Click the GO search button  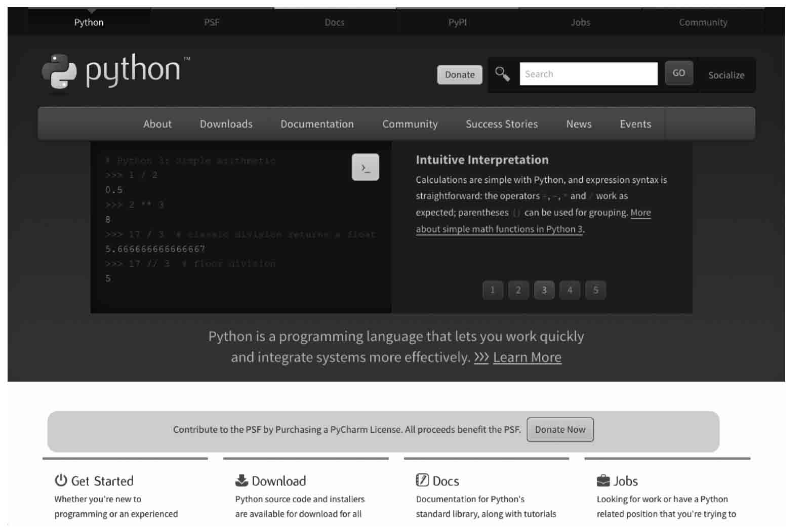point(679,73)
